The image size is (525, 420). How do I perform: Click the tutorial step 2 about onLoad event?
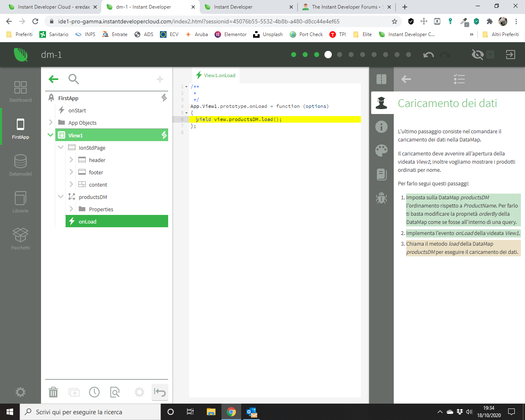coord(463,233)
